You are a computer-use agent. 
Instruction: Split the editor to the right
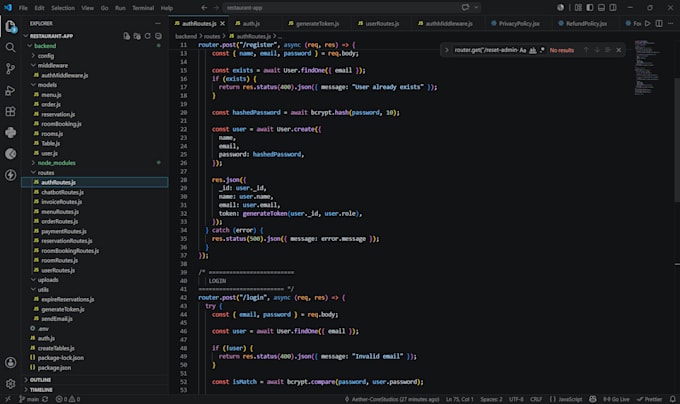[x=659, y=23]
